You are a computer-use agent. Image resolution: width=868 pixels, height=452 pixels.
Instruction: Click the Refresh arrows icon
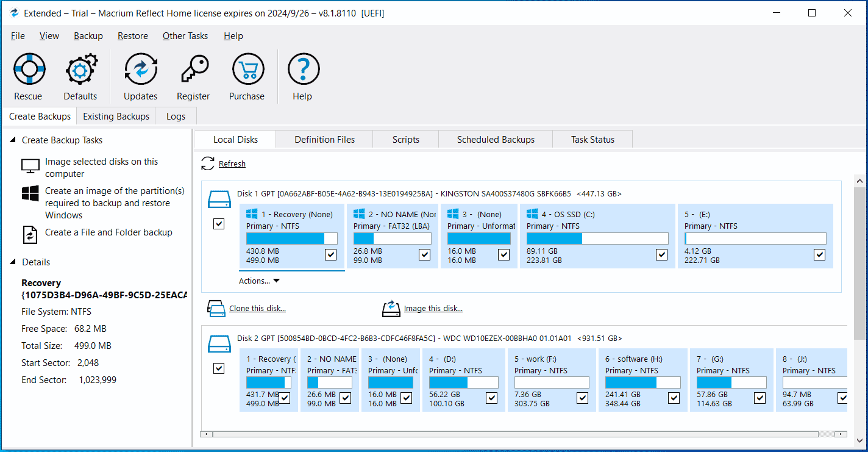click(208, 163)
